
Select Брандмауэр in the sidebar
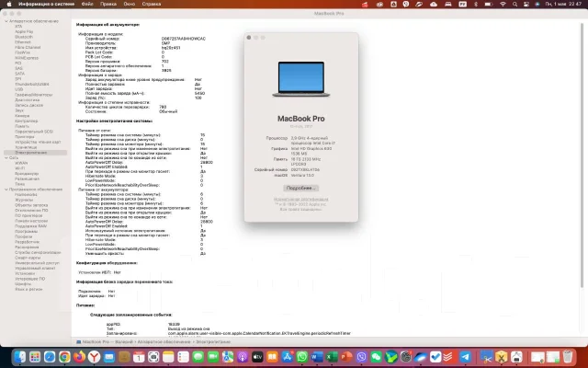(x=27, y=174)
